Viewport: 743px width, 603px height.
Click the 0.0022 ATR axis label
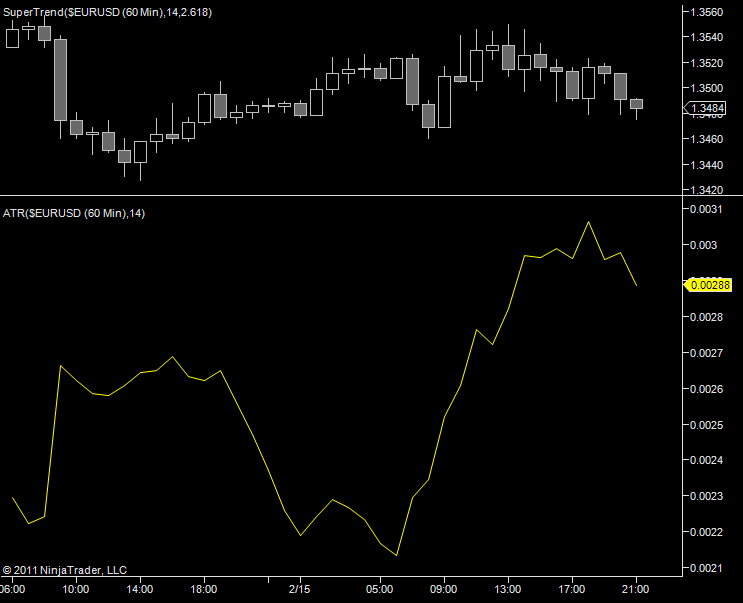click(707, 532)
